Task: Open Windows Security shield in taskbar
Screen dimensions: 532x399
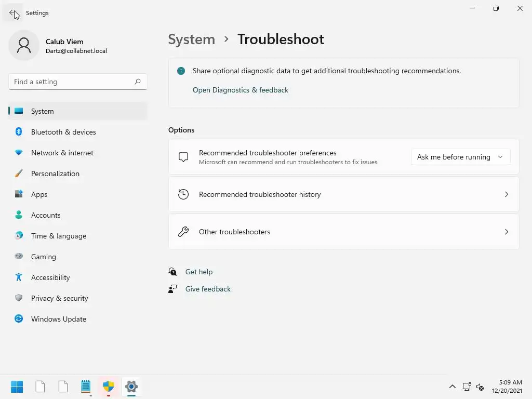Action: point(109,387)
